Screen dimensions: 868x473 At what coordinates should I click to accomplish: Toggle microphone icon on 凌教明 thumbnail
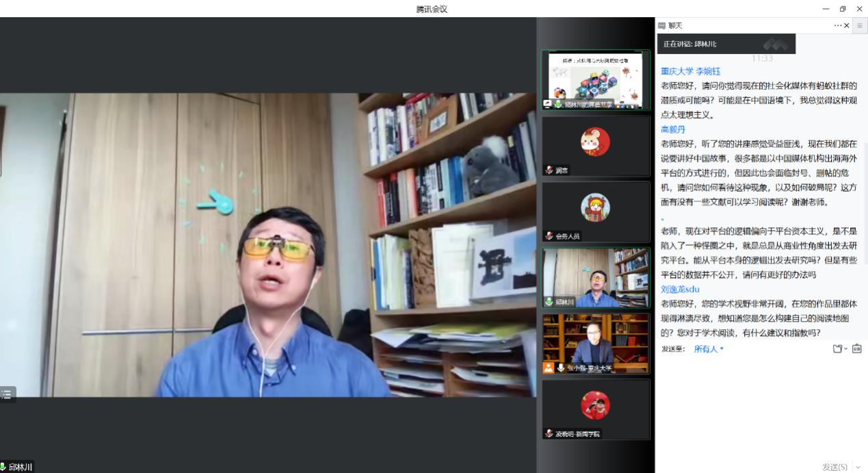[x=549, y=433]
